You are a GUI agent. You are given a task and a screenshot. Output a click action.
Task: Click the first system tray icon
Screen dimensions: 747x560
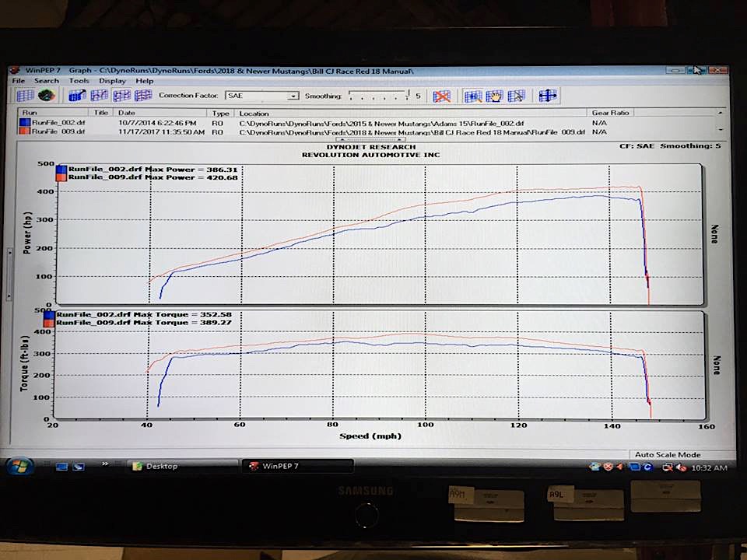[594, 467]
